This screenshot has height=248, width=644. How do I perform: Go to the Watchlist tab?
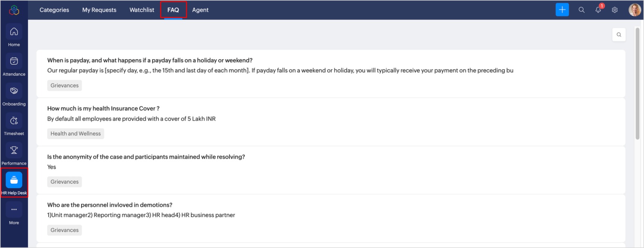click(142, 10)
